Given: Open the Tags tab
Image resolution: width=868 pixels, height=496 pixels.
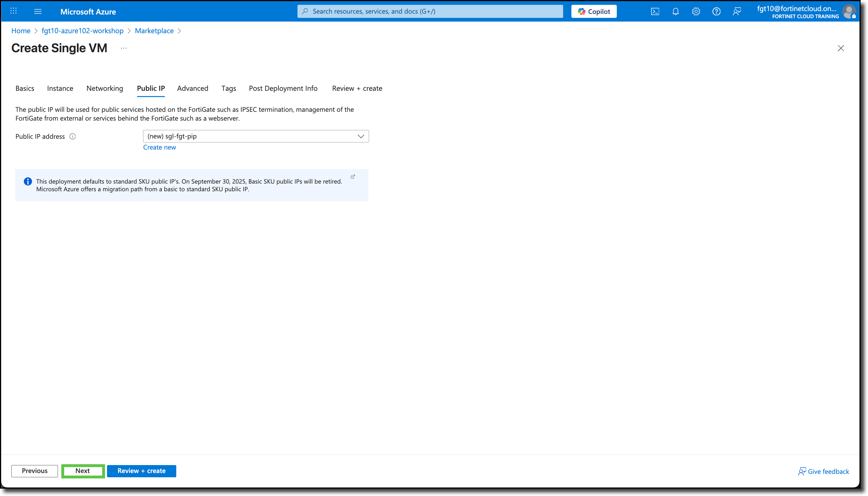Looking at the screenshot, I should point(228,88).
